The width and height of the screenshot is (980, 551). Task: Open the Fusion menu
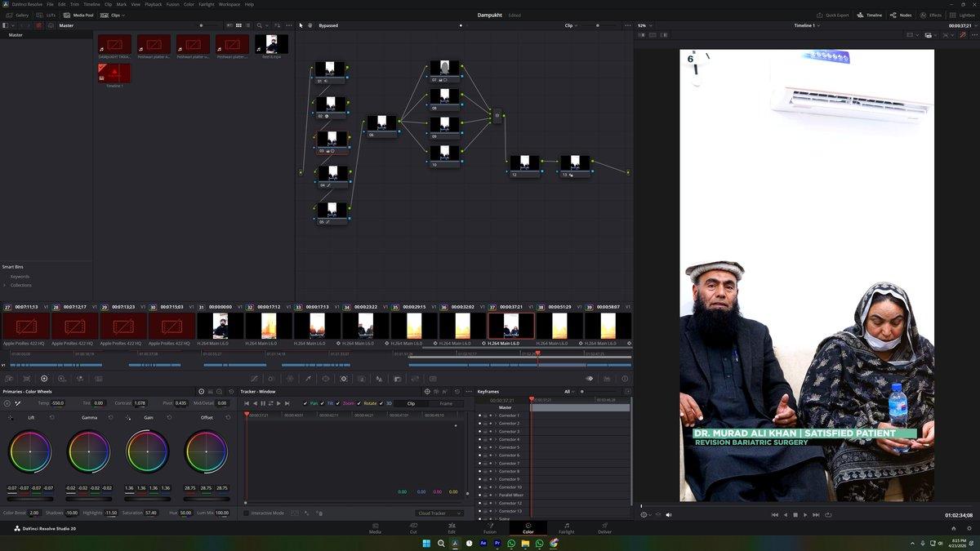173,4
